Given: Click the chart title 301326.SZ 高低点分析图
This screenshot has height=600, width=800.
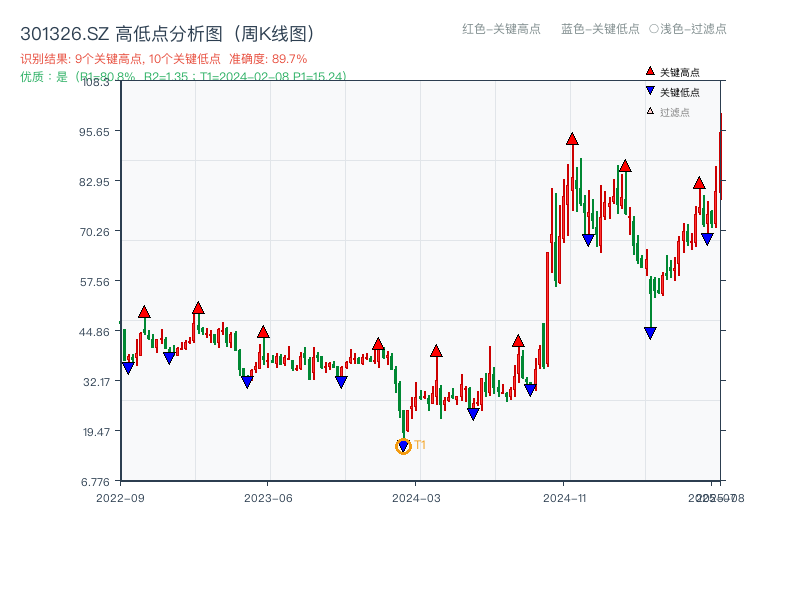Looking at the screenshot, I should point(168,34).
